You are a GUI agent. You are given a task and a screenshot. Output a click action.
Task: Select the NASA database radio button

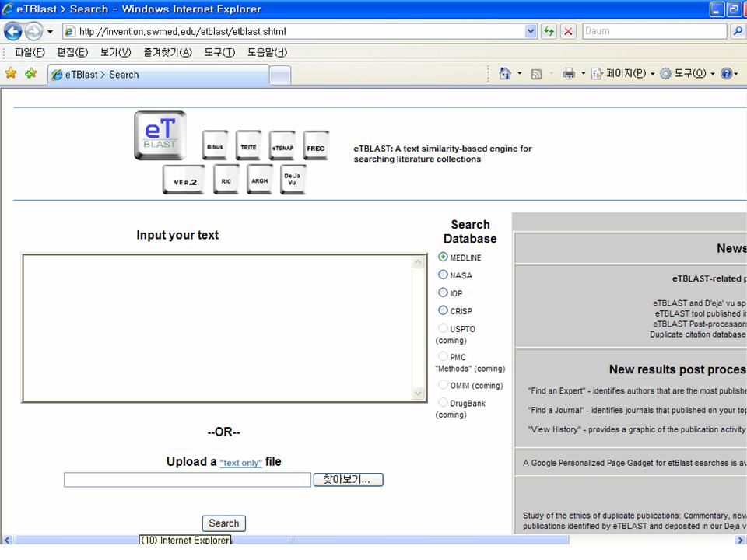(x=443, y=275)
